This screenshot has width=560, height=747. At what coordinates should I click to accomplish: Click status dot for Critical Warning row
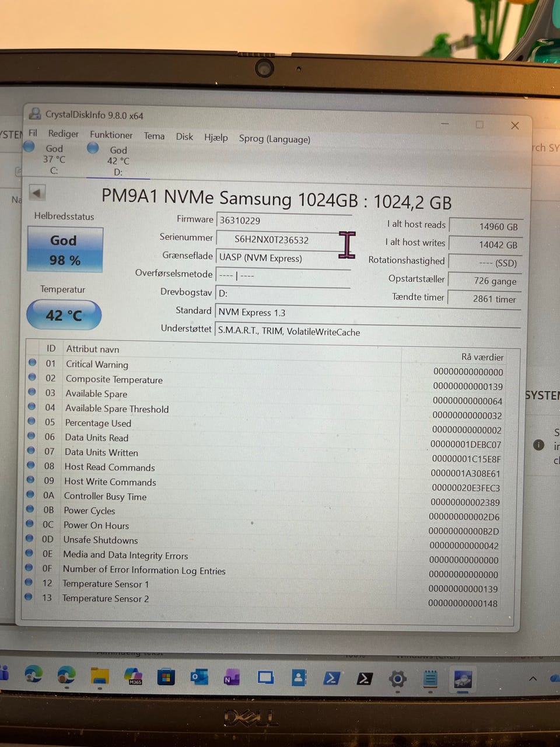point(32,362)
